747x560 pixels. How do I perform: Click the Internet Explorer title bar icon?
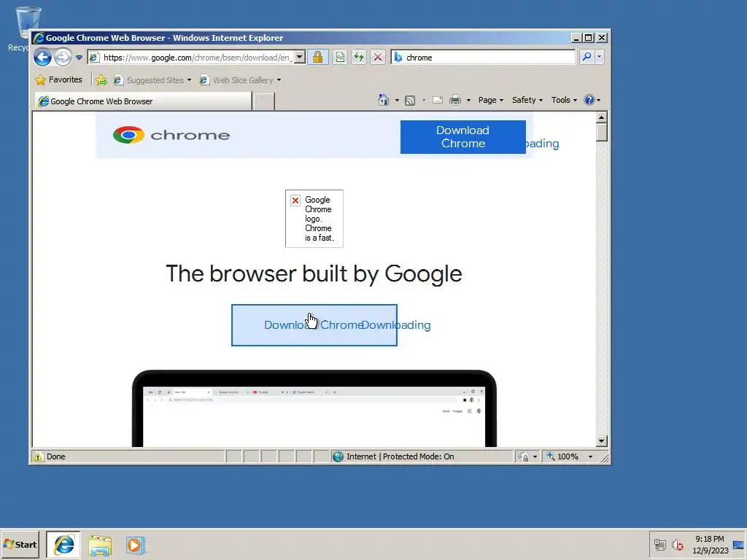39,38
